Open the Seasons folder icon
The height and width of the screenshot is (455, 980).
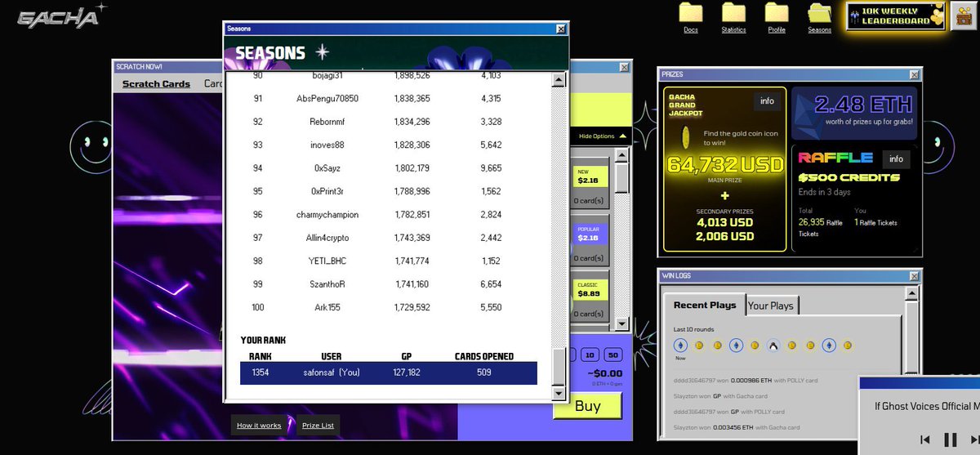(x=819, y=13)
